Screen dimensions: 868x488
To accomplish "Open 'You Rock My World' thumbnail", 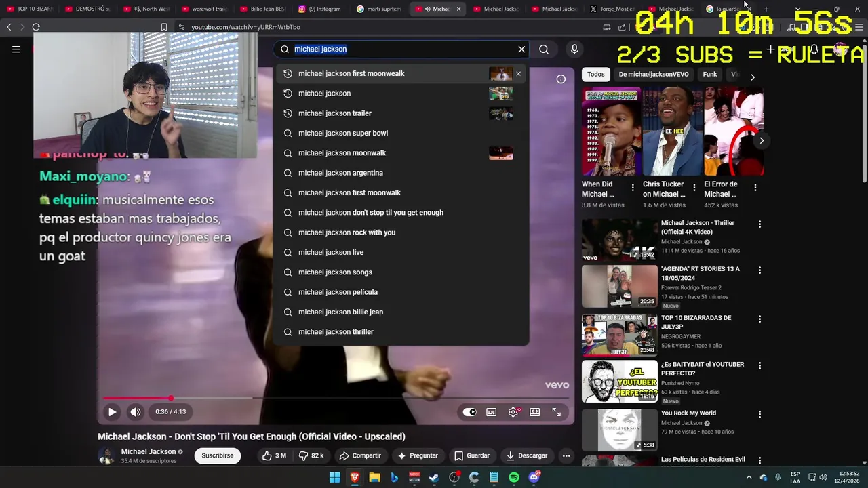I will (619, 430).
